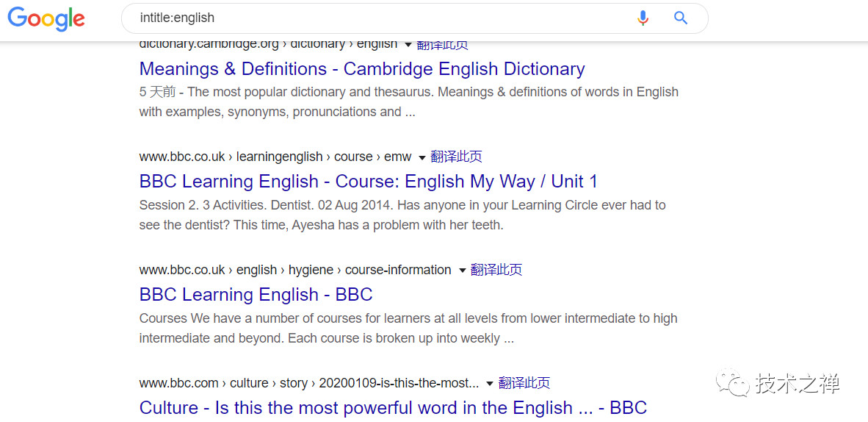Translate the bbc.com culture story page
This screenshot has height=422, width=868.
tap(524, 383)
